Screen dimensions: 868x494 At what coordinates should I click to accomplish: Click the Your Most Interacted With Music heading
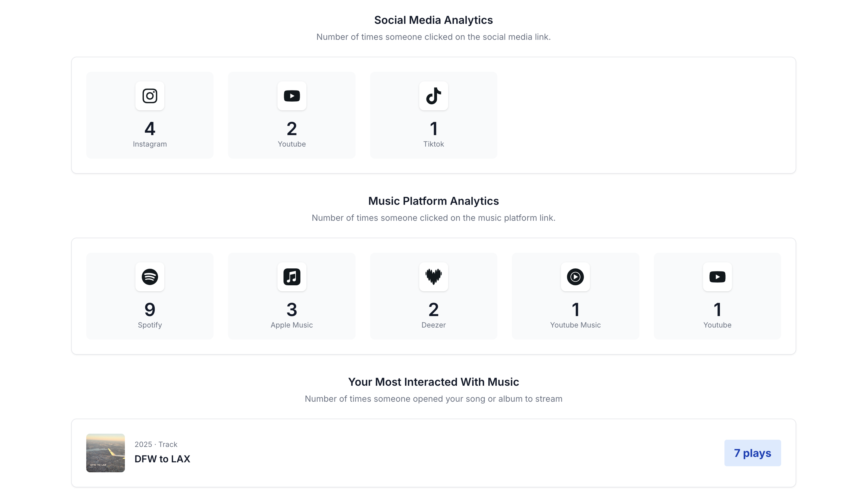(x=433, y=382)
